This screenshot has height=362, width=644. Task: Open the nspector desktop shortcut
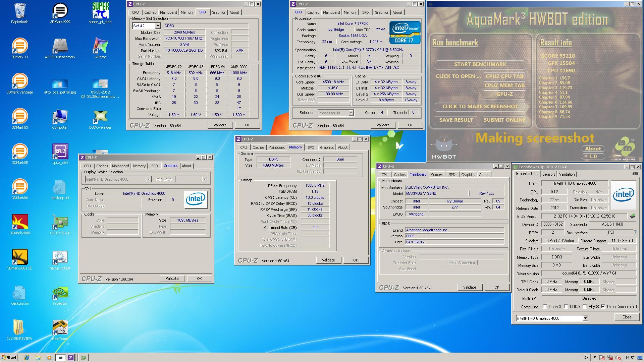pyautogui.click(x=60, y=295)
